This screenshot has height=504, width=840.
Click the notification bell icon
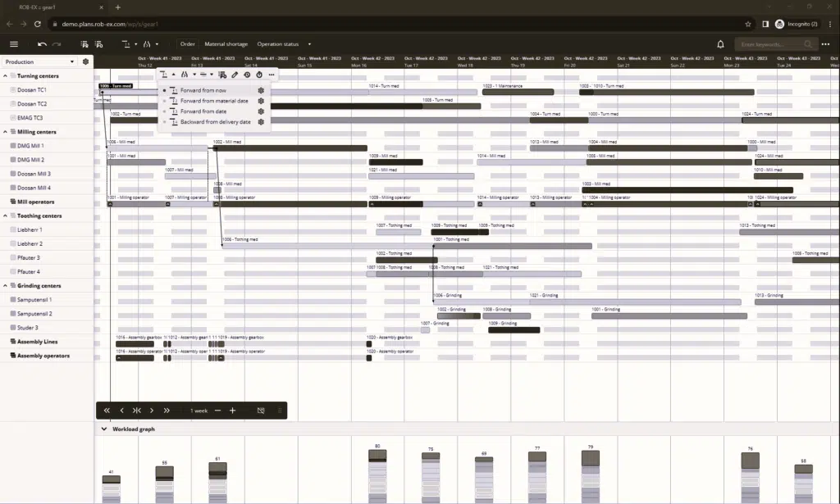click(720, 44)
